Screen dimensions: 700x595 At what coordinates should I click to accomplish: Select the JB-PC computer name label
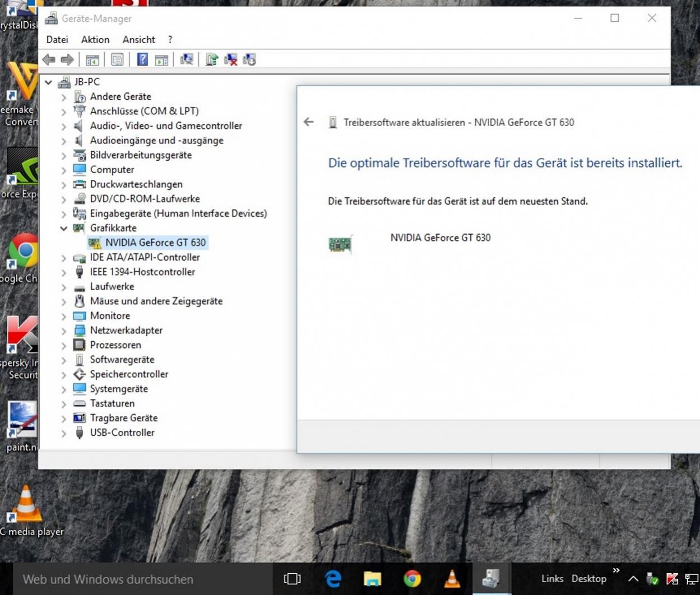point(87,82)
